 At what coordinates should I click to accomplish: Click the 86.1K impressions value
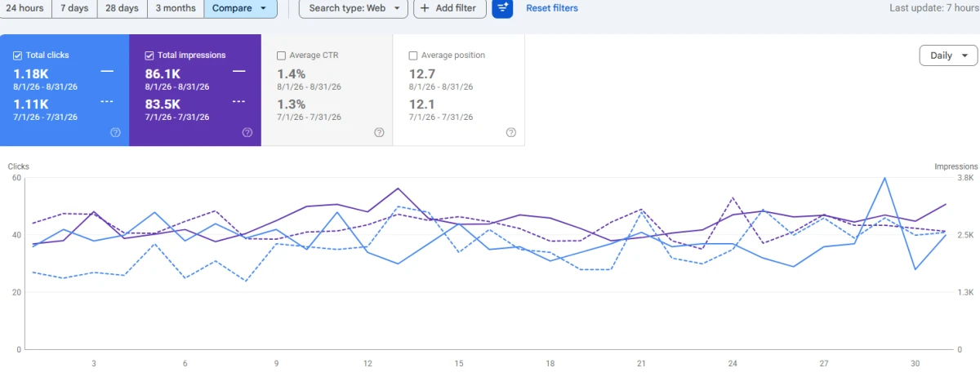[163, 74]
